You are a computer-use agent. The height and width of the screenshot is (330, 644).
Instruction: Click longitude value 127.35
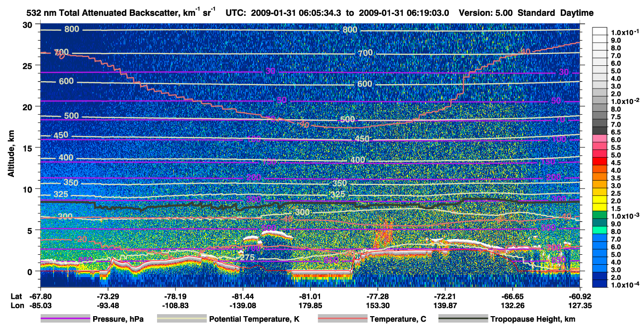(x=580, y=305)
